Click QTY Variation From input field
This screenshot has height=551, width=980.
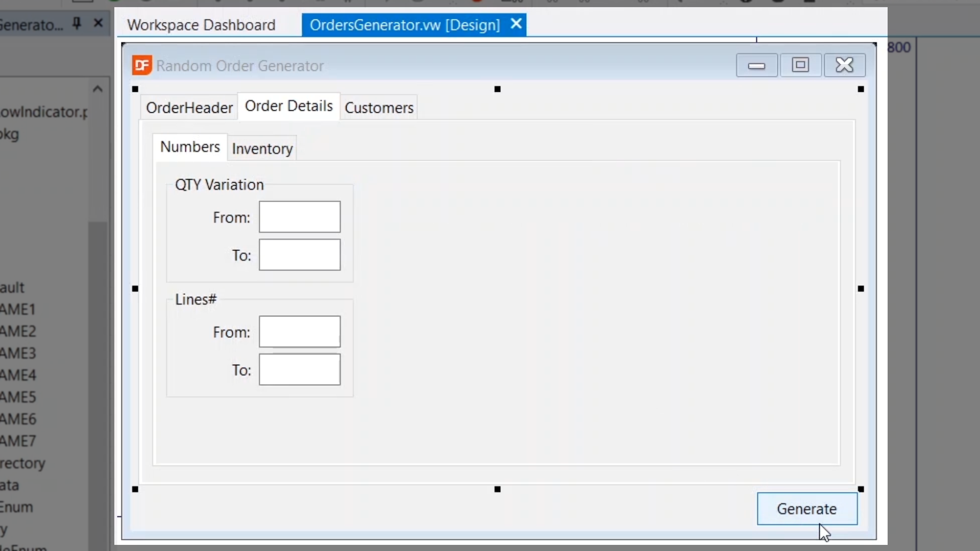[300, 217]
